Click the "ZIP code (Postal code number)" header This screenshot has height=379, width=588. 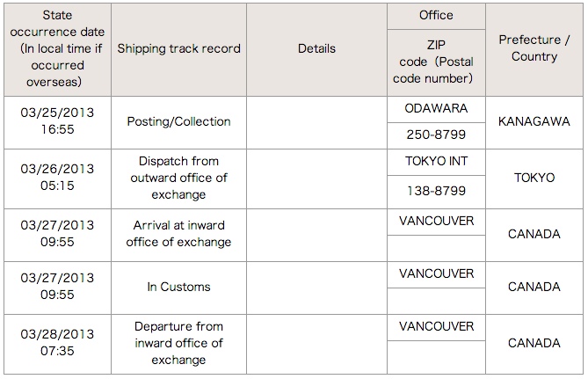tap(436, 62)
